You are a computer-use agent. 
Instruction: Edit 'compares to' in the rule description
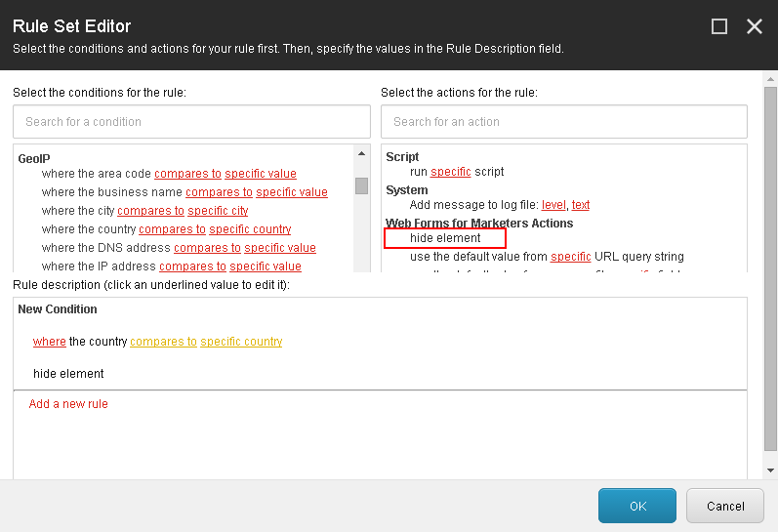[x=163, y=342]
